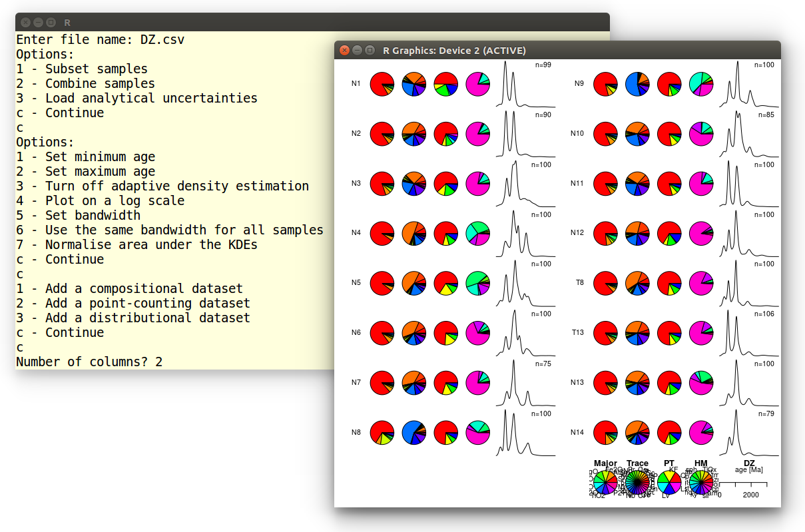The image size is (805, 532).
Task: Pick the Trace pie chart for sample N9
Action: tap(637, 84)
